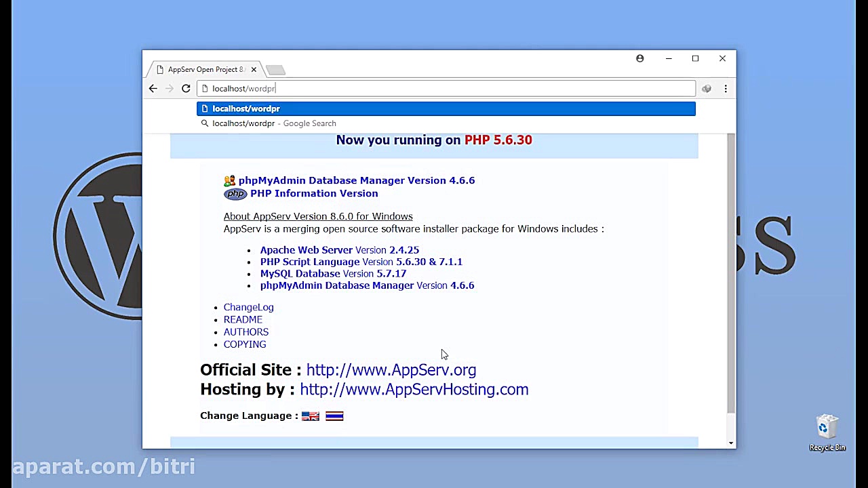Pick the localhost/wordpr Google Search suggestion
Image resolution: width=868 pixels, height=488 pixels.
click(446, 123)
